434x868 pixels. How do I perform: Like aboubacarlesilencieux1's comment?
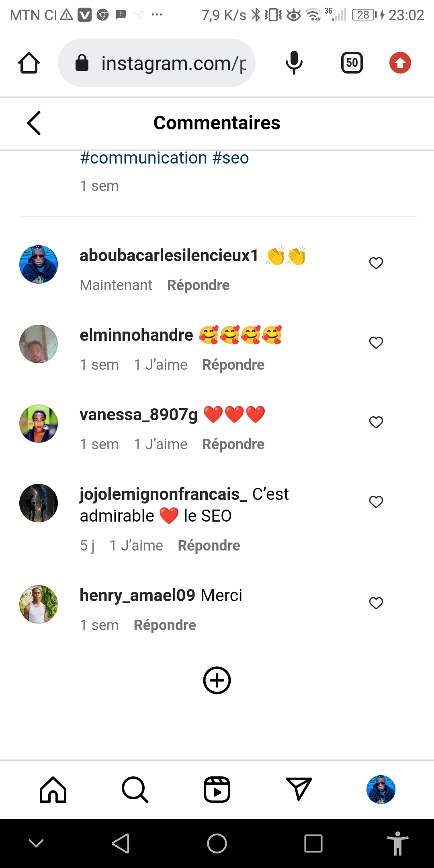376,263
